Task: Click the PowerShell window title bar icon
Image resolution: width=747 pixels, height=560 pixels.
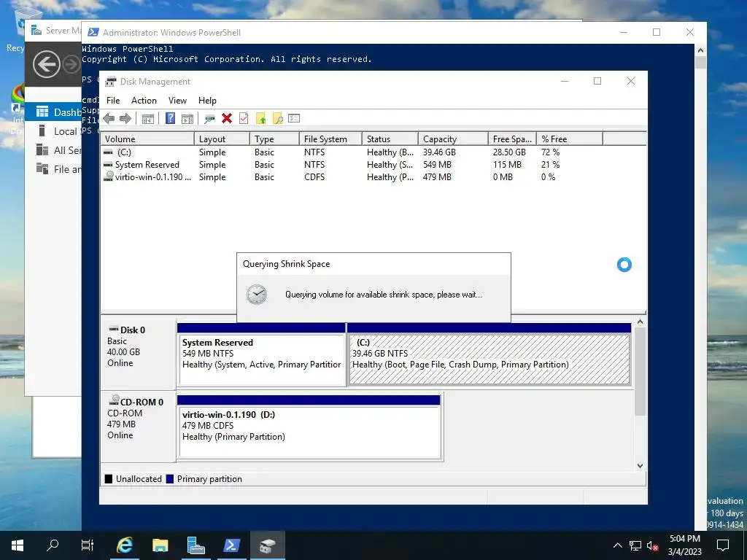Action: pyautogui.click(x=93, y=32)
